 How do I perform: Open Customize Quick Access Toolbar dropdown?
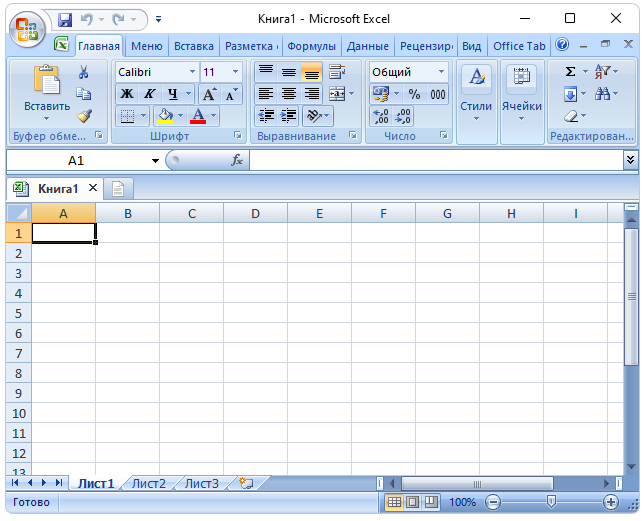159,19
